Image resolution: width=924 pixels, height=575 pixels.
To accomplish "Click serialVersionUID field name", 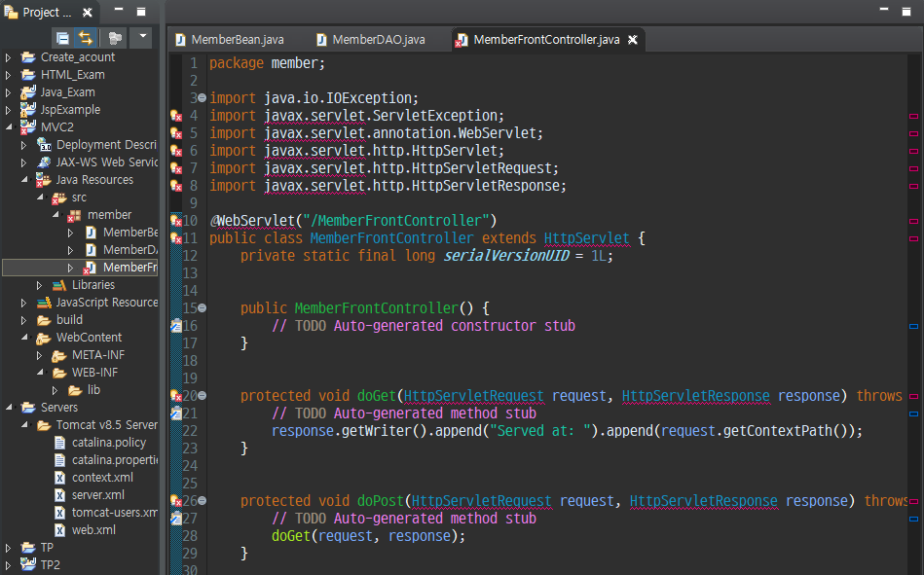I will click(506, 256).
